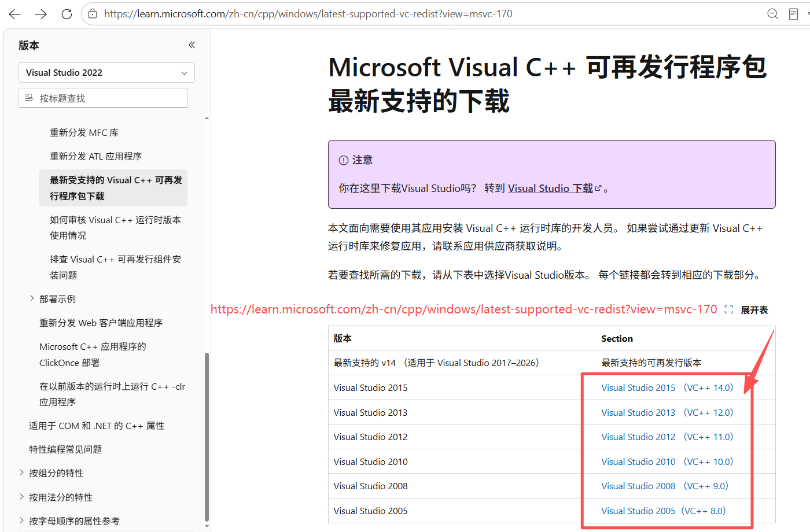Open 如何审核 Visual C++ 运行时版本使用情况
Screen dimensions: 810x532
pyautogui.click(x=116, y=228)
